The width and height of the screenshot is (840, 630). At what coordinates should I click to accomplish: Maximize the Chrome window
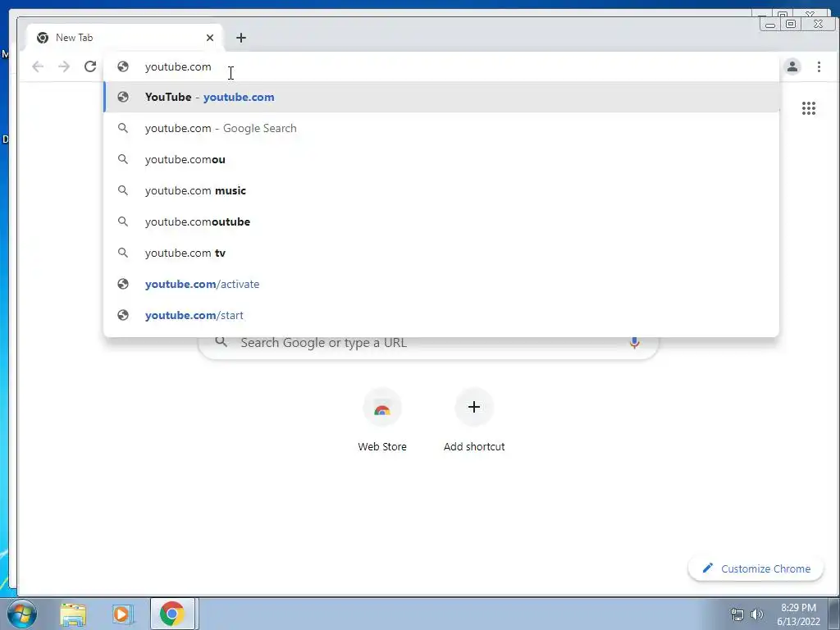tap(790, 24)
